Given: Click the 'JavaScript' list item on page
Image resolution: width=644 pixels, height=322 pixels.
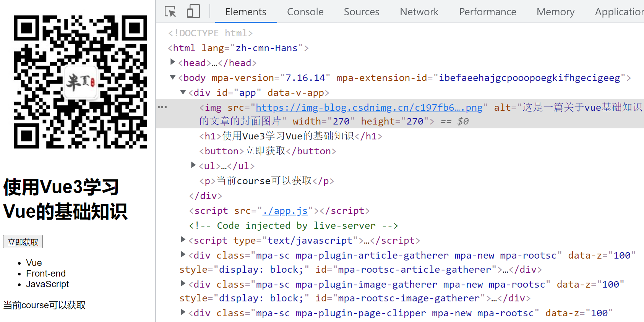Looking at the screenshot, I should 47,284.
